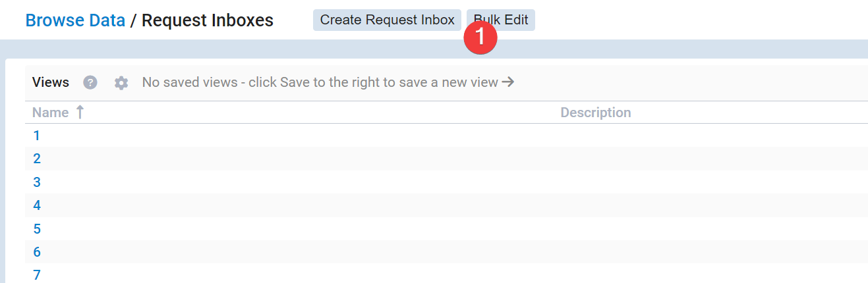This screenshot has width=868, height=283.
Task: Click request inbox named 5
Action: coord(37,229)
